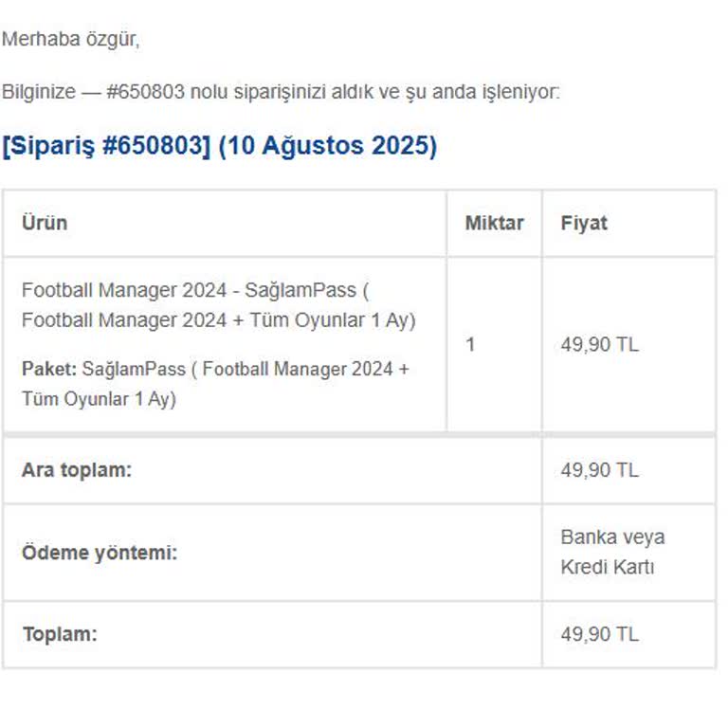Click the Ödeme yöntemi: label
728x728 pixels.
click(x=100, y=553)
